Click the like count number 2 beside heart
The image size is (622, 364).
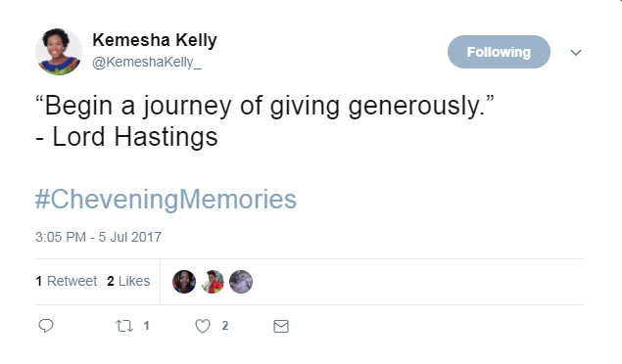[225, 326]
